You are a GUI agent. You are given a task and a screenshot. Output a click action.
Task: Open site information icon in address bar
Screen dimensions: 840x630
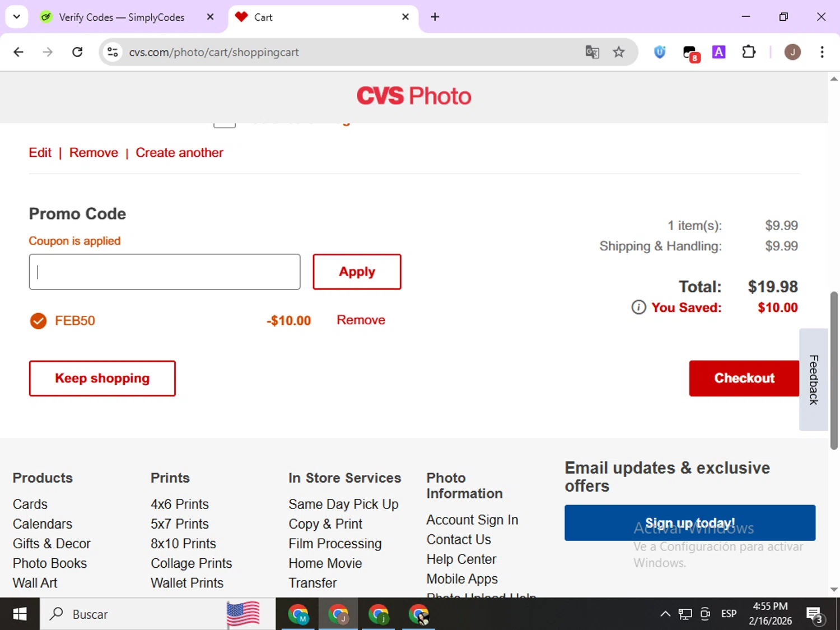(113, 52)
